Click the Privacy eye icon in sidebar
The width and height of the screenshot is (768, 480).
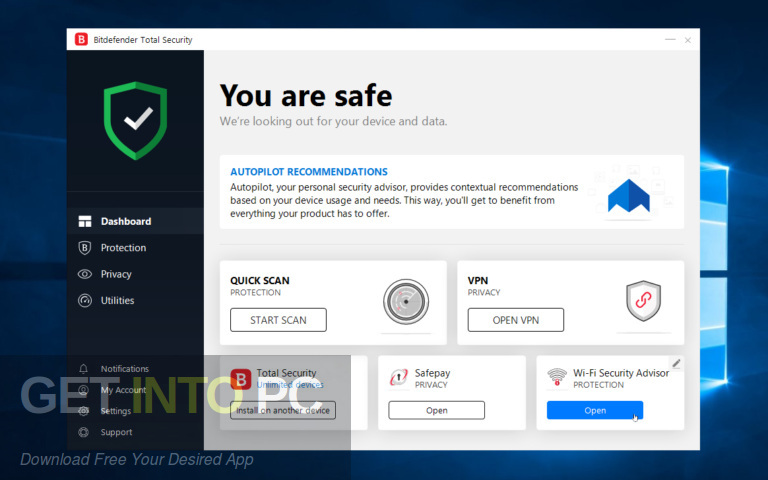(x=85, y=274)
